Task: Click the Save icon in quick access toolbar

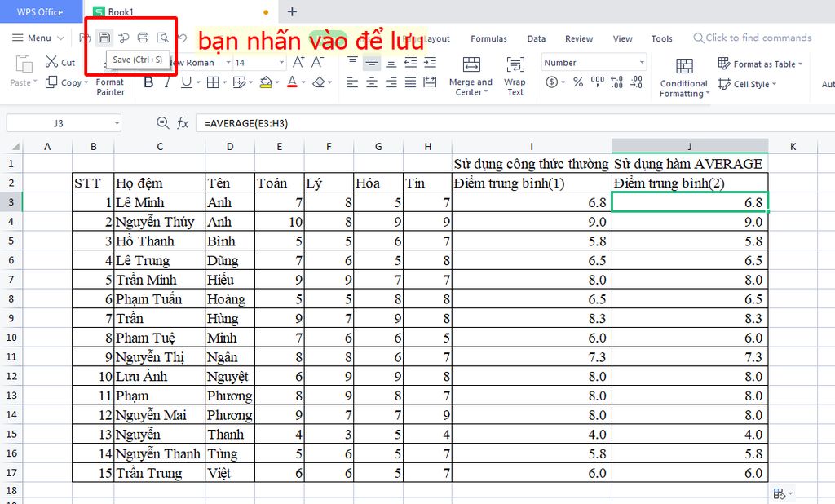Action: (104, 38)
